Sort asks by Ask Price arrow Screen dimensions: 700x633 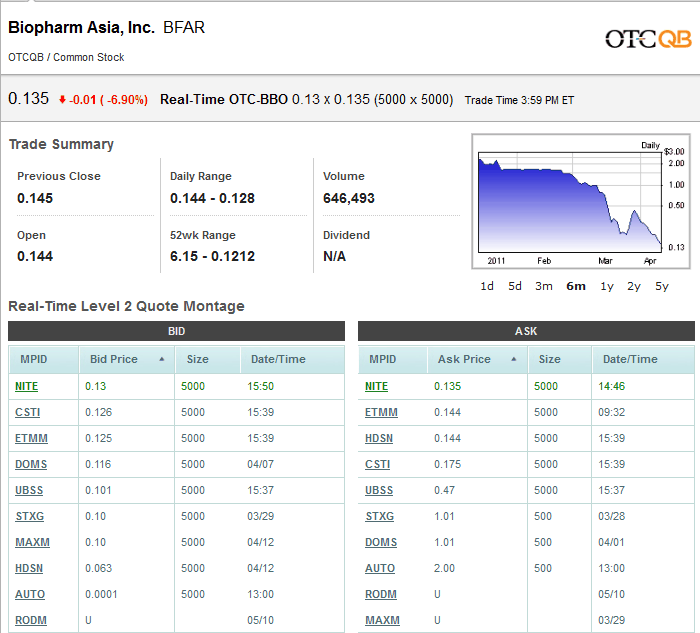pyautogui.click(x=514, y=359)
